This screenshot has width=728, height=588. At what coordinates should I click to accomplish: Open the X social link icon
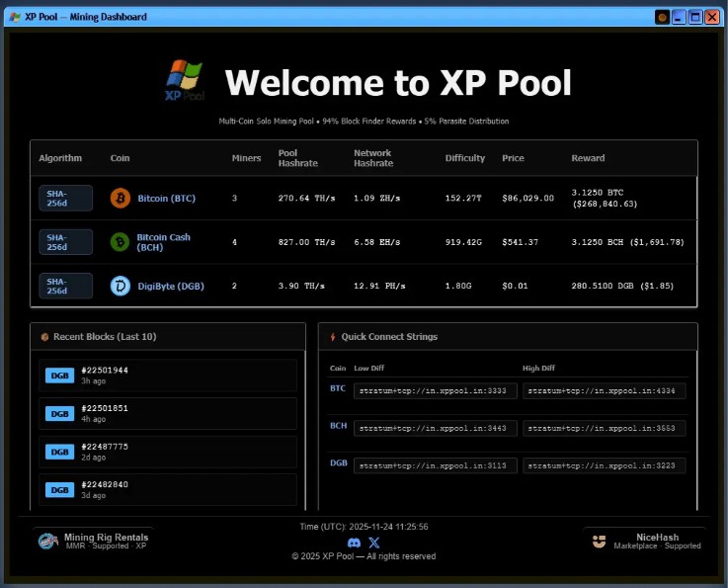click(x=374, y=543)
